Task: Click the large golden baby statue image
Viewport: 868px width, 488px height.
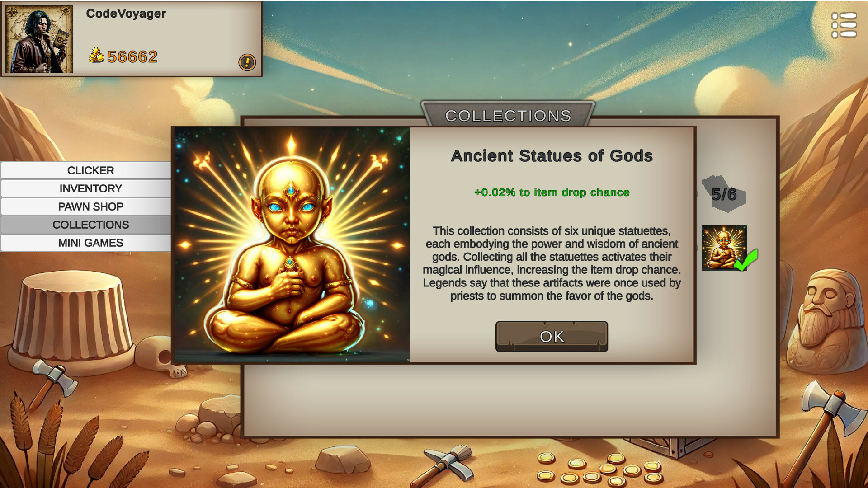Action: (292, 244)
